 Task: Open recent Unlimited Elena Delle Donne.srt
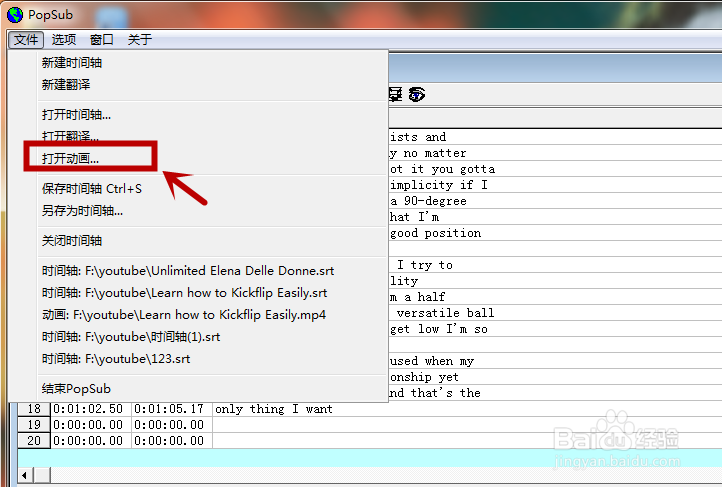click(x=188, y=271)
